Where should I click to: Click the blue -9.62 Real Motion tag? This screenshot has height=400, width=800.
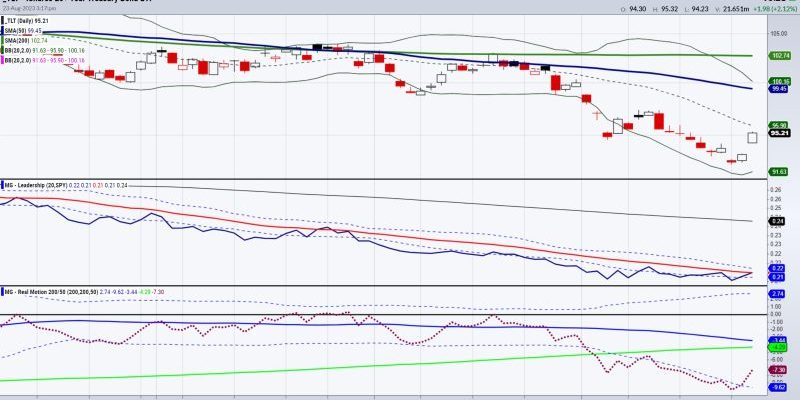pyautogui.click(x=778, y=387)
